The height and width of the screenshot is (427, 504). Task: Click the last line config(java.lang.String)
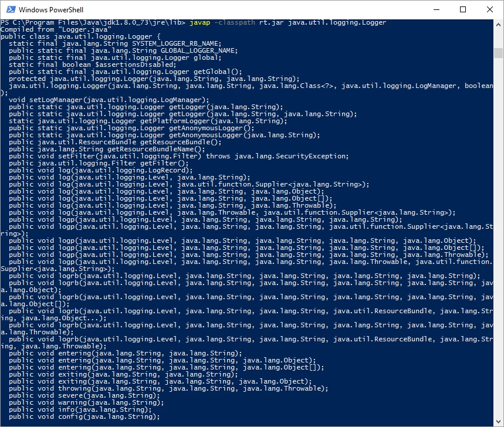pyautogui.click(x=84, y=416)
